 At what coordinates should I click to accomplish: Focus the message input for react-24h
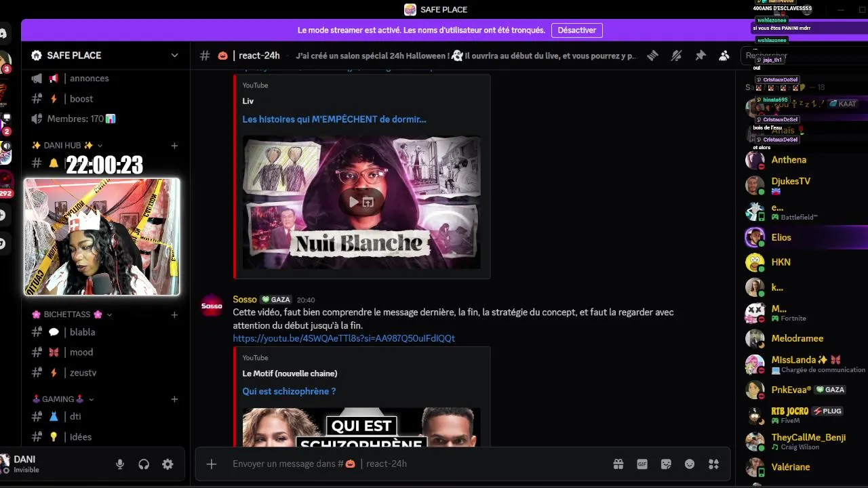(x=420, y=464)
